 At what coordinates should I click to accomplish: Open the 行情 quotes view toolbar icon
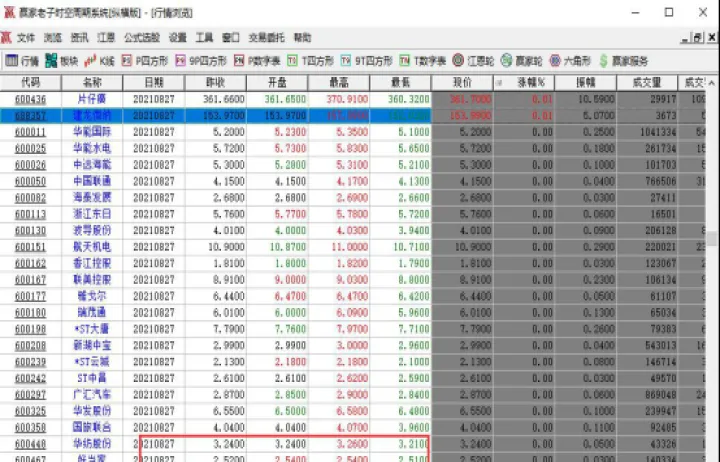22,61
